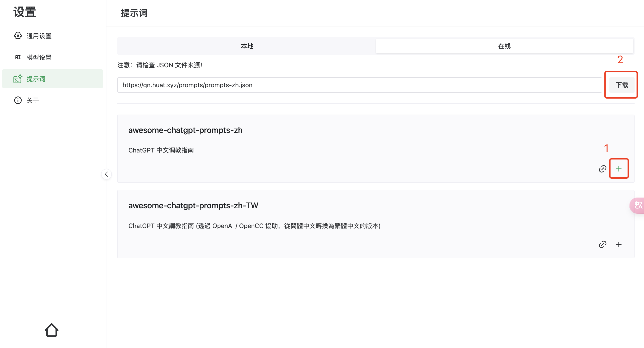This screenshot has width=644, height=348.
Task: Add awesome-chatgpt-prompts-zh-TW with plus icon
Action: (x=619, y=244)
